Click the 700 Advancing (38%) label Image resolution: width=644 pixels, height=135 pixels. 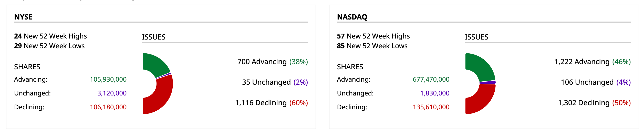[272, 62]
